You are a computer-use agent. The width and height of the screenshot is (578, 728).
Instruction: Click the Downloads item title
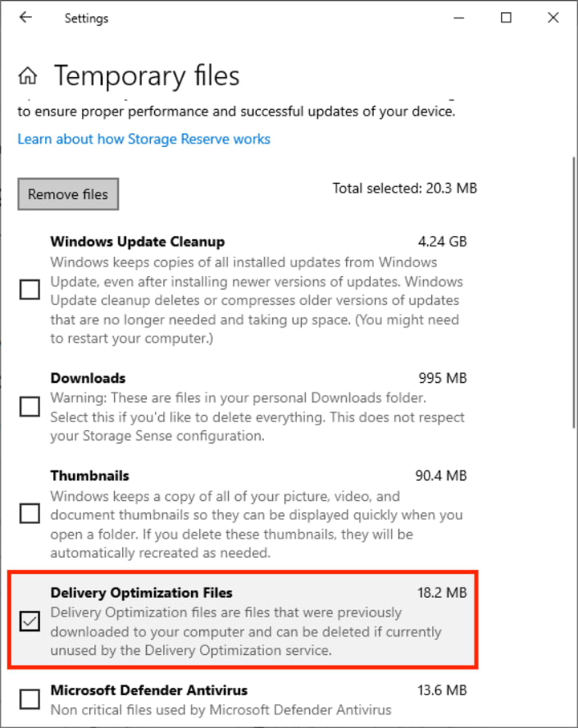click(88, 378)
